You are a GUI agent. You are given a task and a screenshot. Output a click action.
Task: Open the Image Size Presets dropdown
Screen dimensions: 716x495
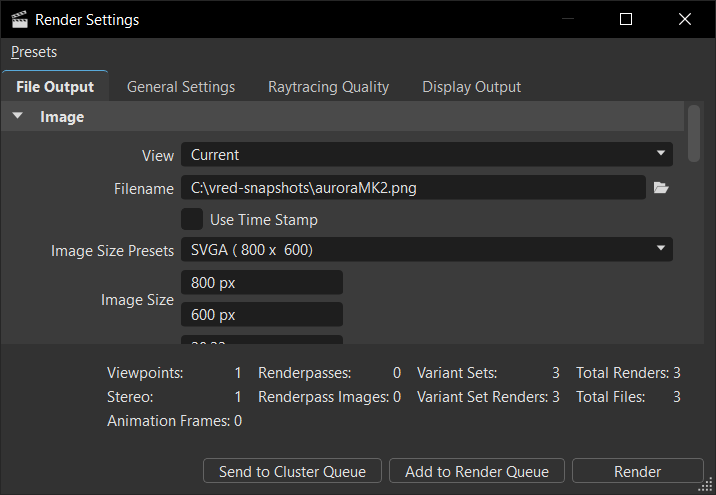coord(426,250)
